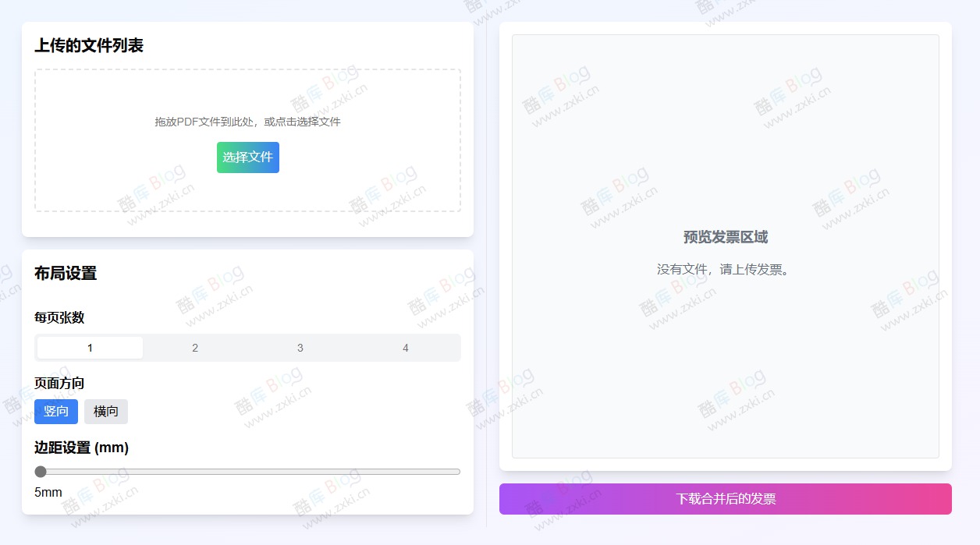Click the 选择文件 upload button
Image resolution: width=980 pixels, height=545 pixels.
(x=247, y=157)
